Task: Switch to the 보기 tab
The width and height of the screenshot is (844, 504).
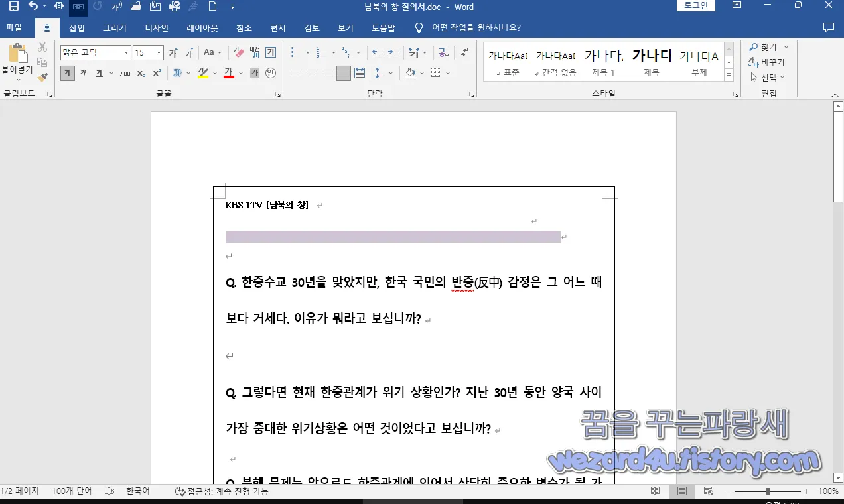Action: pos(346,28)
